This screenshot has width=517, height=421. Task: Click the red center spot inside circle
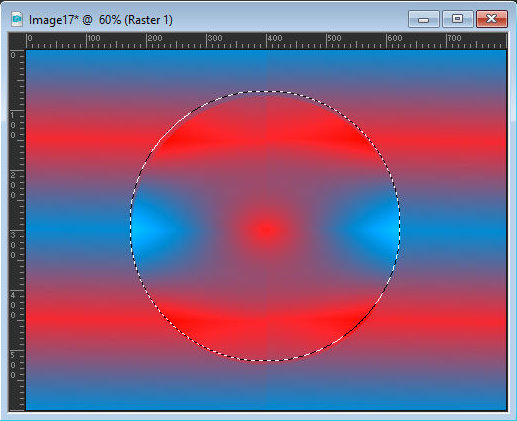pyautogui.click(x=266, y=229)
